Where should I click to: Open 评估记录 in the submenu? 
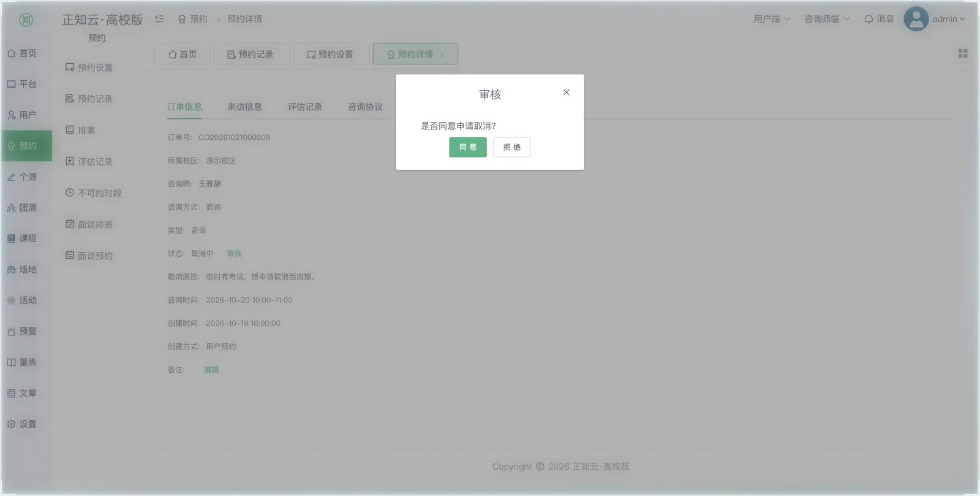(x=89, y=162)
